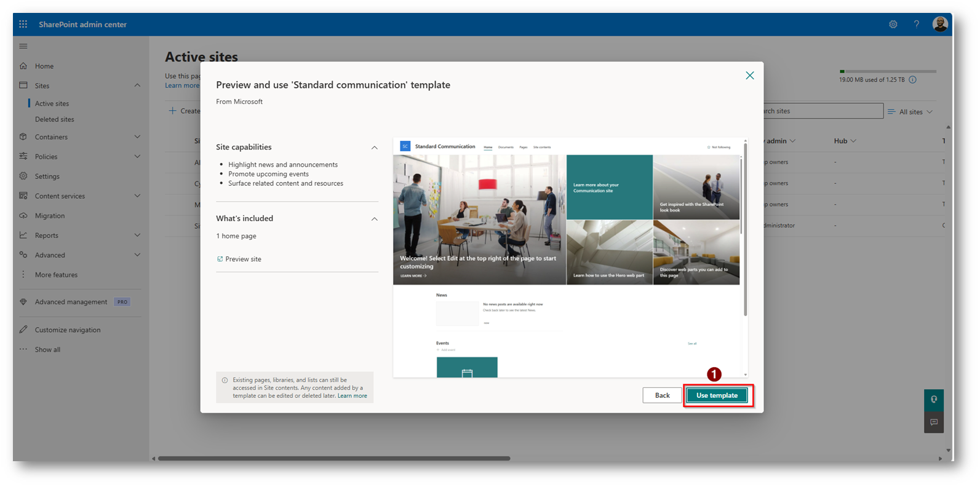Open Learn more in the dialog note

coord(352,396)
